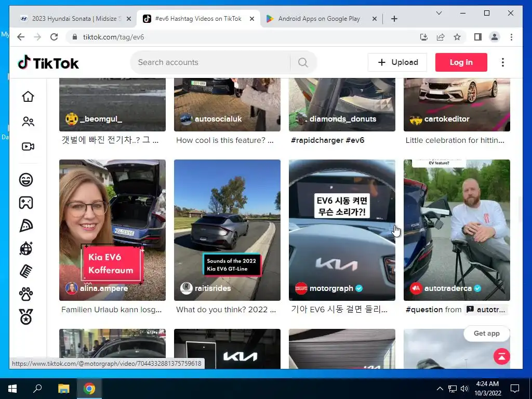Open raitisrides Sounds of 2022 EV6 video
The height and width of the screenshot is (399, 532).
pos(227,230)
